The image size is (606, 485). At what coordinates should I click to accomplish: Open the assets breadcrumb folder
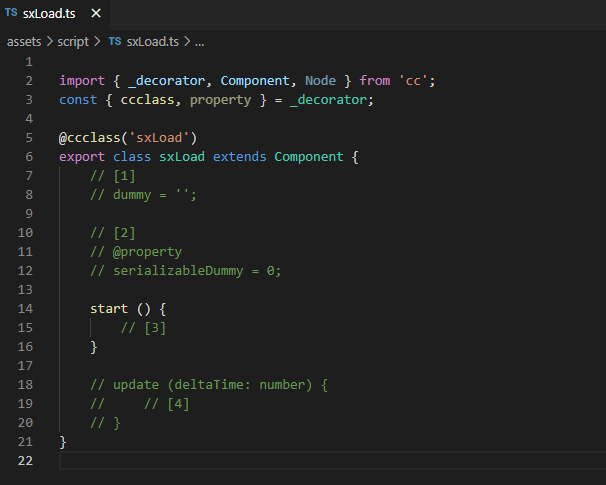[24, 42]
